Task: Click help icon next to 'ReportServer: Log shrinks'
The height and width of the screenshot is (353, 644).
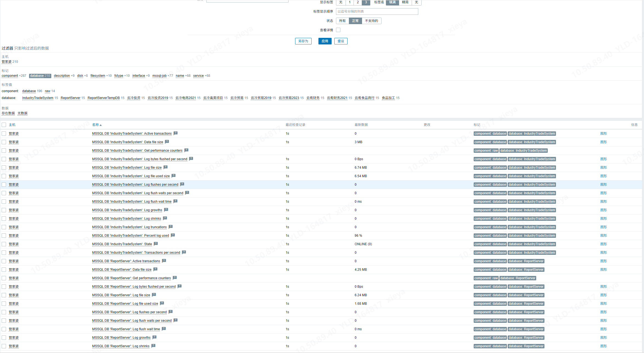Action: (153, 346)
